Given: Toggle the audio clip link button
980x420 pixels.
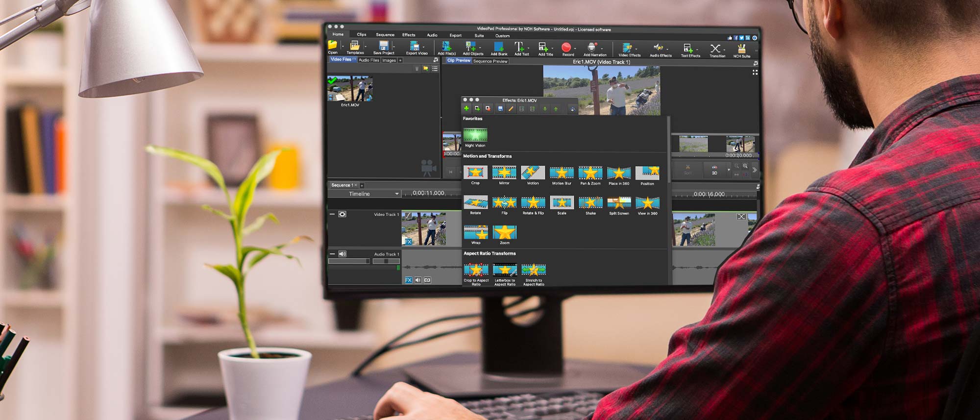Looking at the screenshot, I should 427,280.
